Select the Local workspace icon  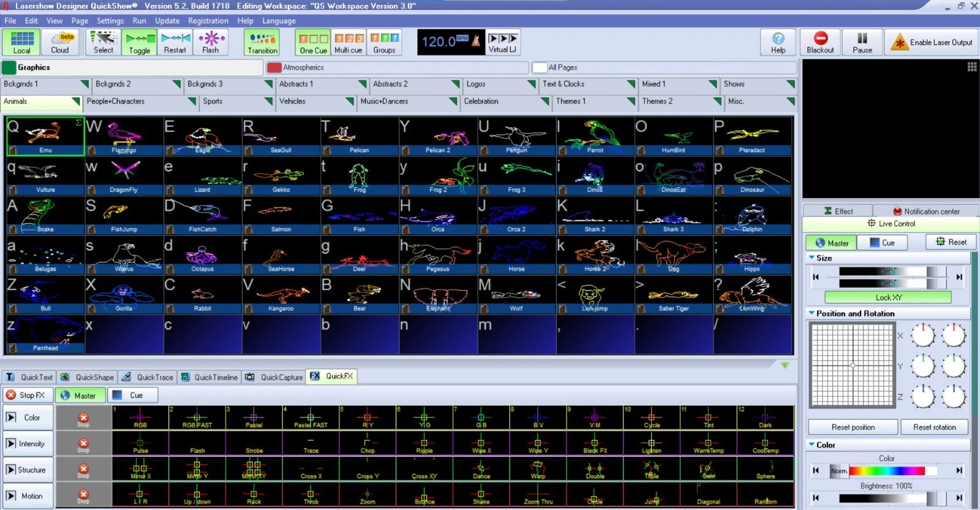[21, 42]
